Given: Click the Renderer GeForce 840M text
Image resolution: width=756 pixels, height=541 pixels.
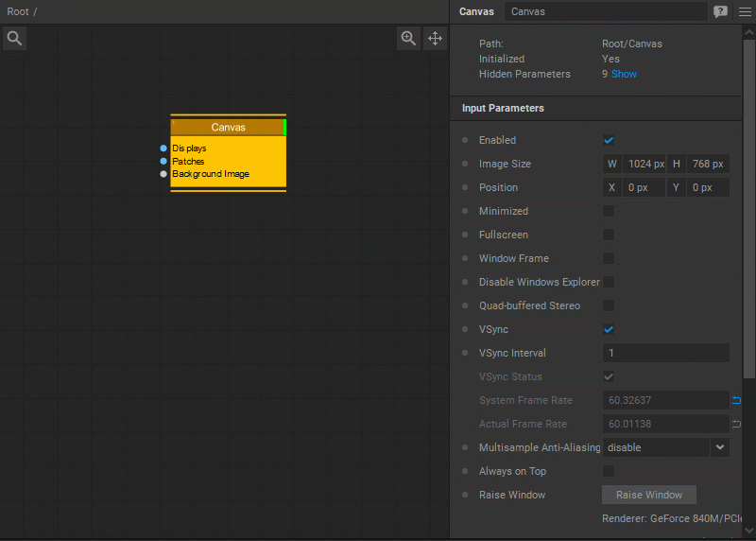Looking at the screenshot, I should pos(672,518).
